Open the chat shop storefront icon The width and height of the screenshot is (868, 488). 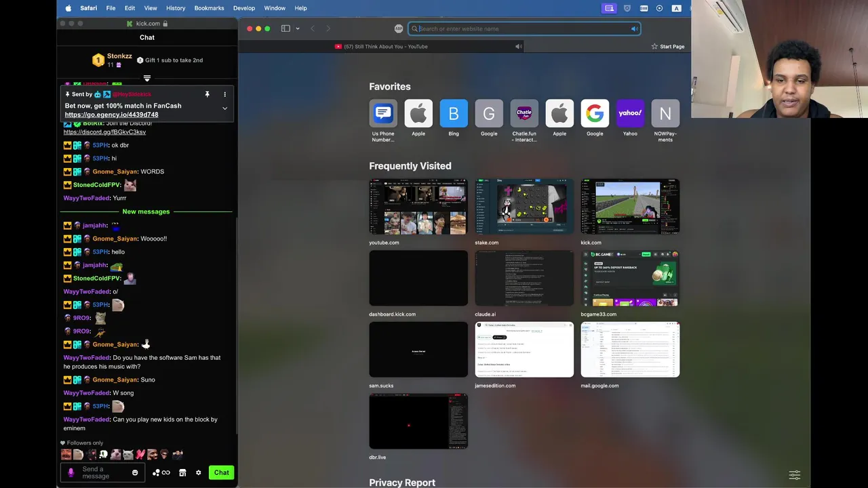pos(182,472)
